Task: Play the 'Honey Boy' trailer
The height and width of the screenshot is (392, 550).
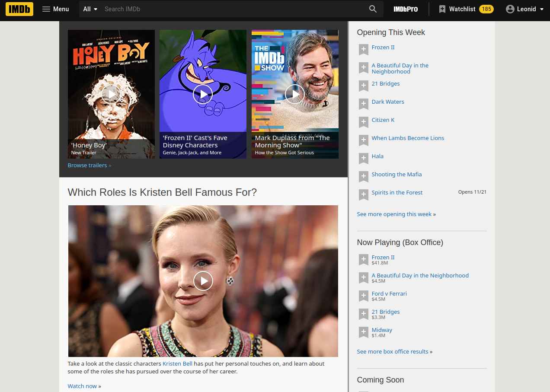Action: click(111, 94)
